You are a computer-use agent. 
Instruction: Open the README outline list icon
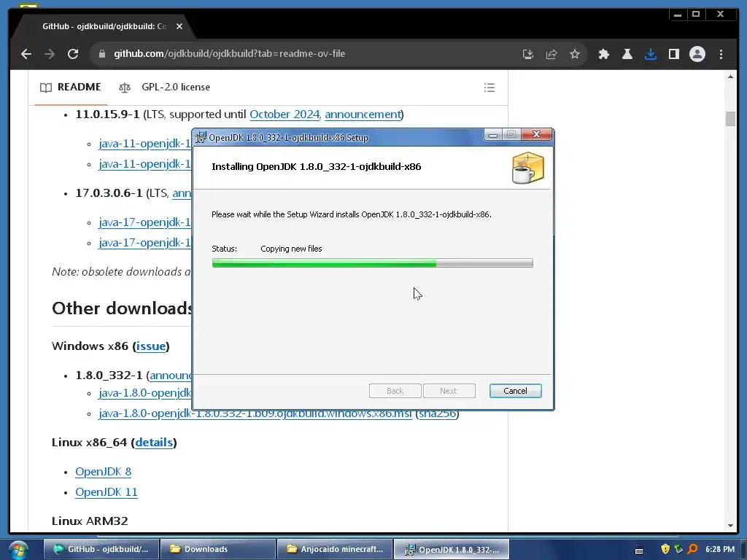(489, 87)
